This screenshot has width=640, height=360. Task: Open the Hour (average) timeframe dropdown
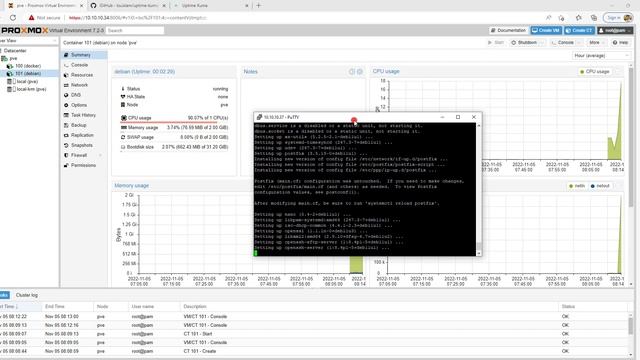click(x=601, y=56)
